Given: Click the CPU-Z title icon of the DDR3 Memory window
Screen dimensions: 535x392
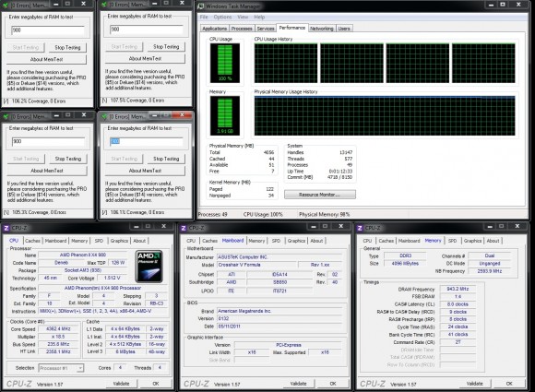Looking at the screenshot, I should pos(360,228).
